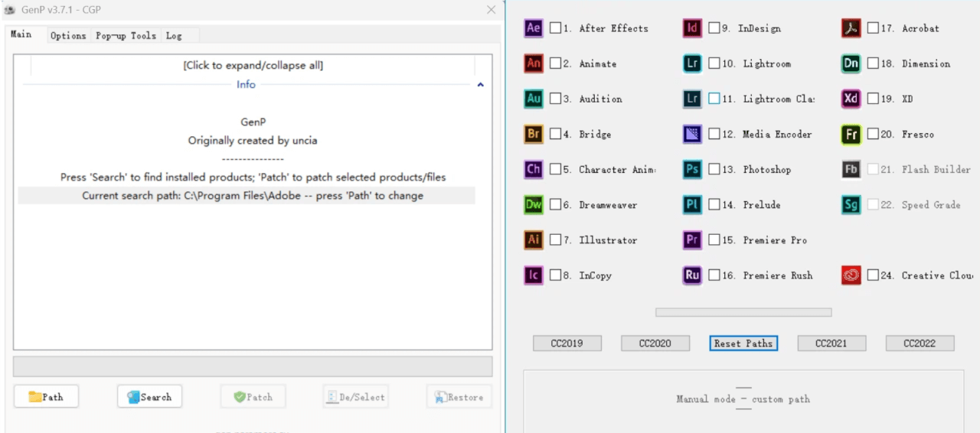Click the progress bar below product list

pos(743,312)
